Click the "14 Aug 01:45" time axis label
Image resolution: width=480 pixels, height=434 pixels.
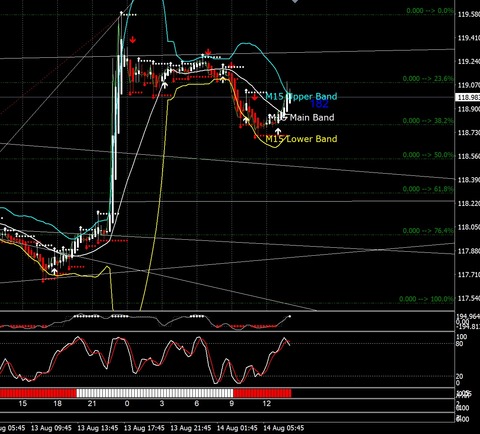click(237, 428)
